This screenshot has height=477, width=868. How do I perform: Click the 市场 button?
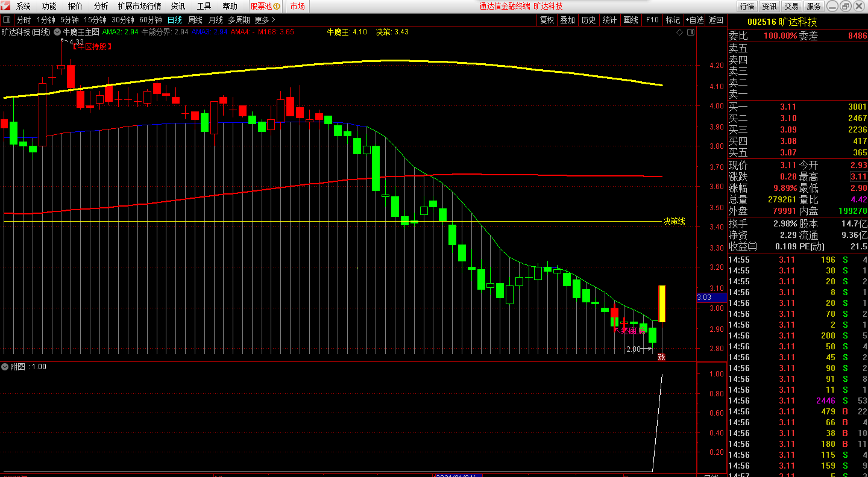click(x=297, y=6)
